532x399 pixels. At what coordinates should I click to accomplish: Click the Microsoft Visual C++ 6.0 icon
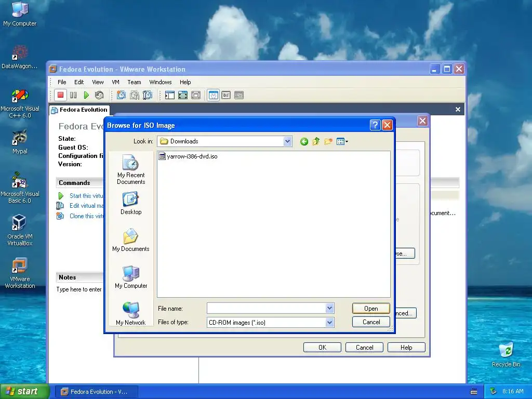(20, 104)
